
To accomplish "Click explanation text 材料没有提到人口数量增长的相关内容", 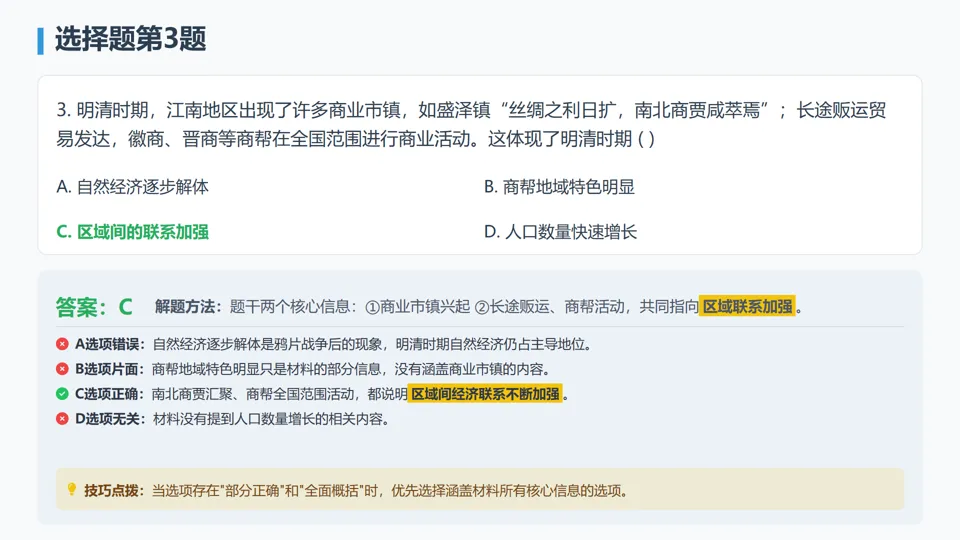I will (271, 419).
